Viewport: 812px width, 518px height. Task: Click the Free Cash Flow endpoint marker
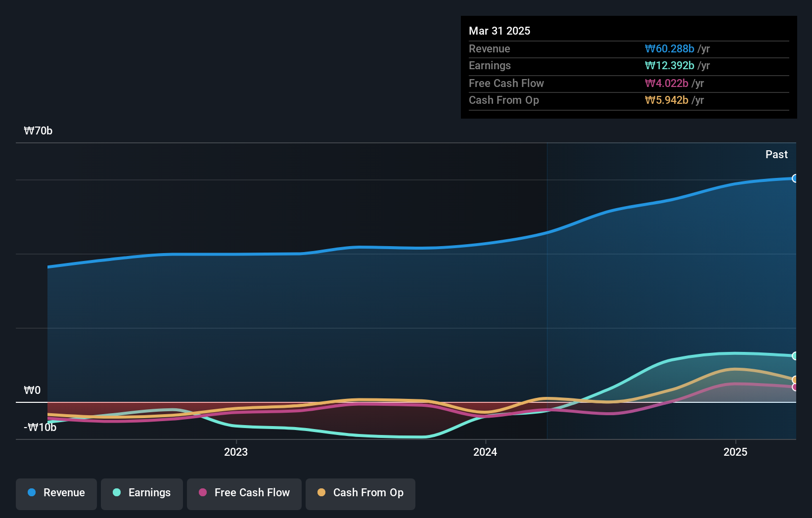pyautogui.click(x=795, y=387)
